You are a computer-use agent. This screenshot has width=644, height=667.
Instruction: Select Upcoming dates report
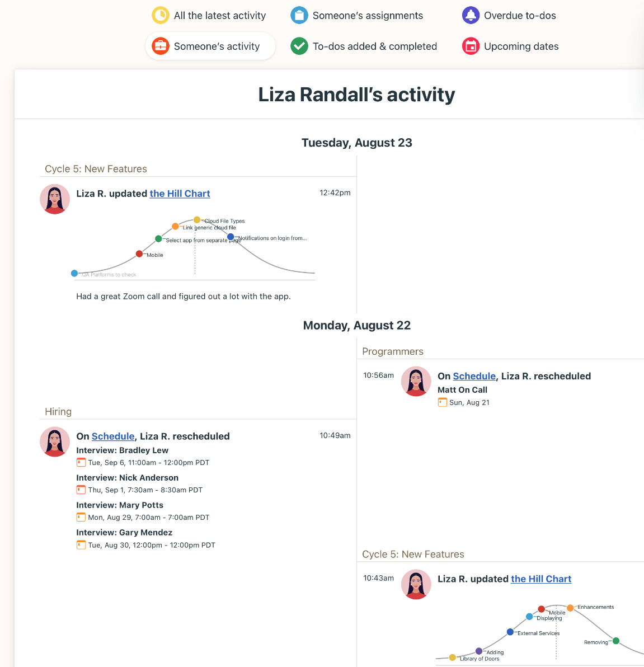510,46
